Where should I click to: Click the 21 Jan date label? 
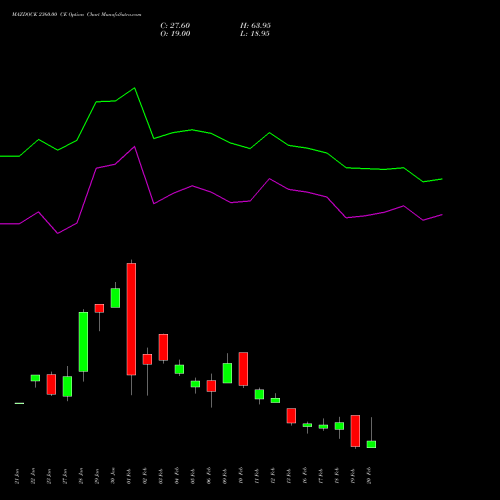point(17,476)
